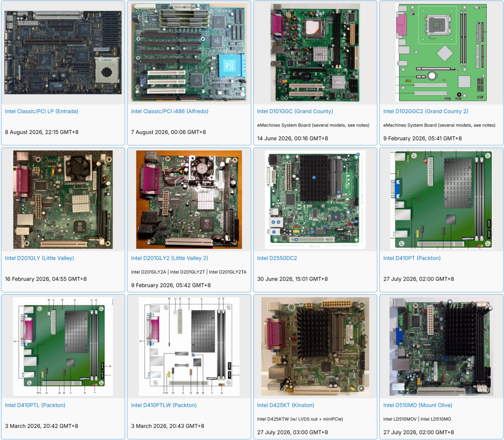Click the D425KT Kinston board photo
504x440 pixels.
pyautogui.click(x=315, y=347)
